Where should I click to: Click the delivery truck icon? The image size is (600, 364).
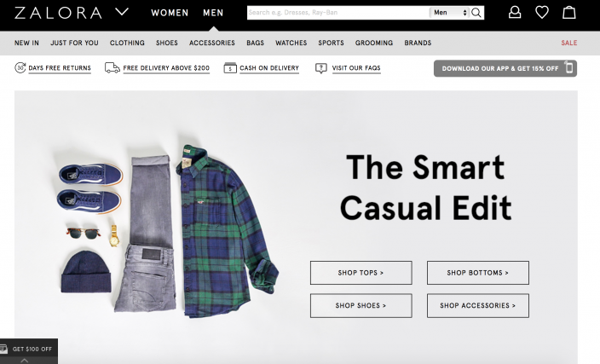pos(112,67)
